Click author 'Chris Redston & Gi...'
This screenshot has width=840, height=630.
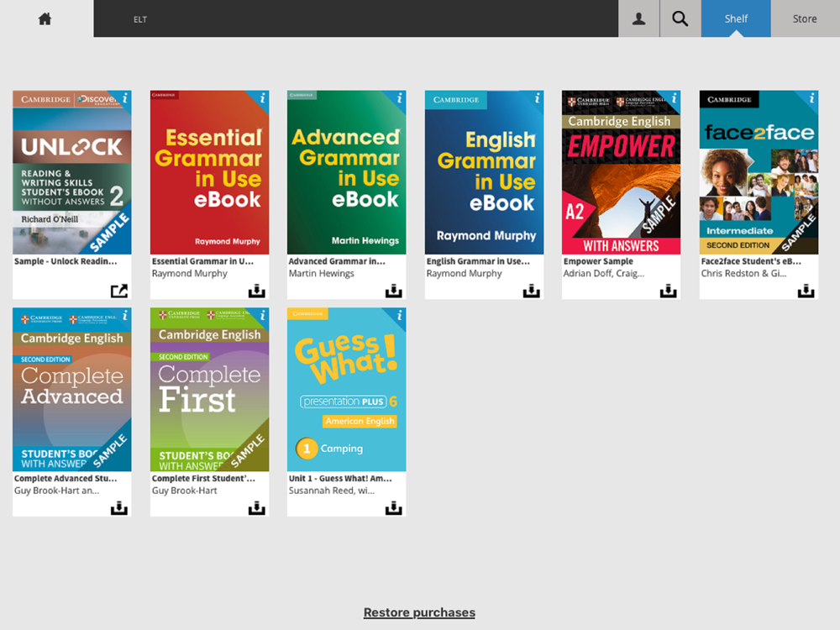coord(743,274)
